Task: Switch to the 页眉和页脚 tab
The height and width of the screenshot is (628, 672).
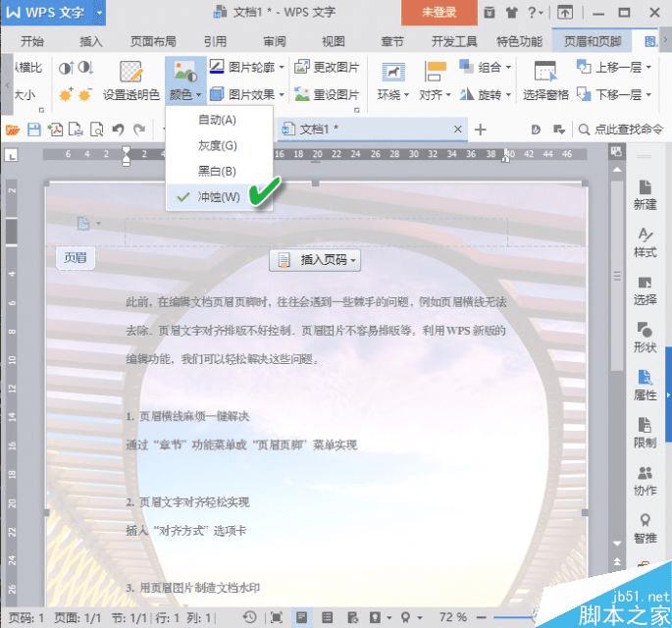Action: click(x=593, y=41)
